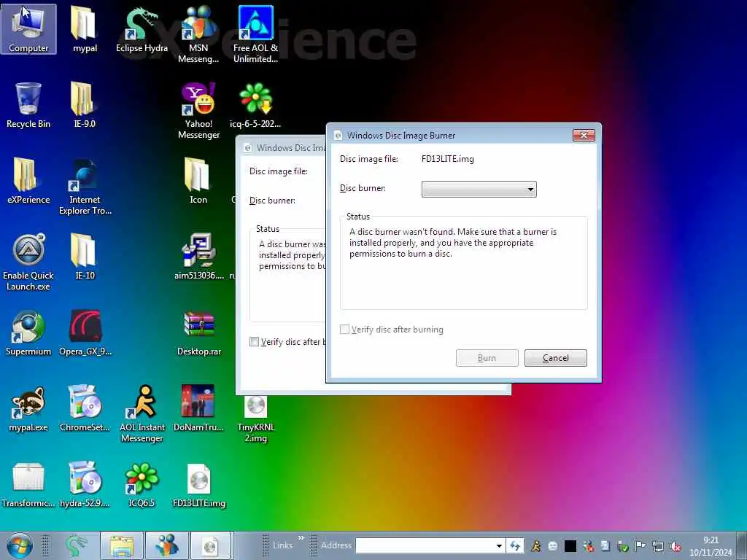
Task: Open the Disc burner dropdown
Action: point(479,189)
